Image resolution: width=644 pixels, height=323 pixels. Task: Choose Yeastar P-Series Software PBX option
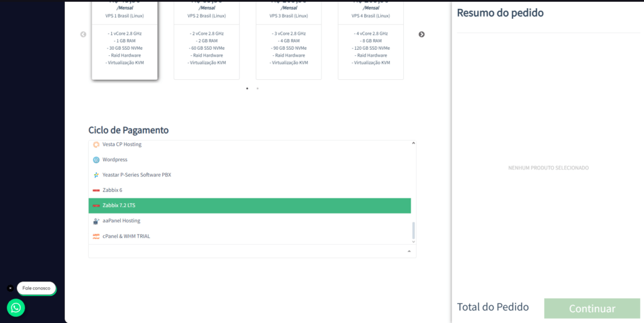click(x=250, y=175)
